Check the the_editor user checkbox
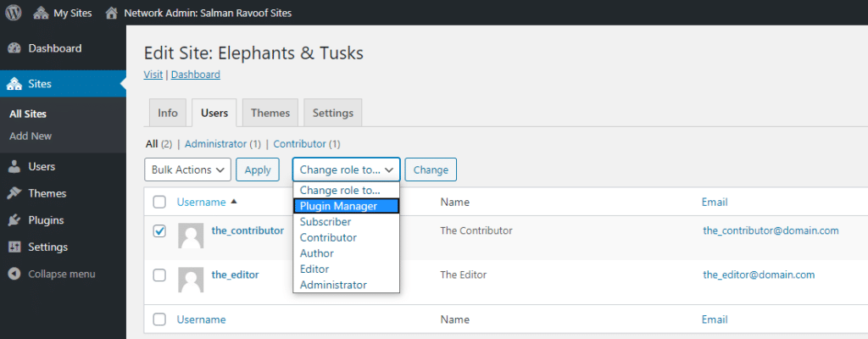868x339 pixels. (x=159, y=275)
